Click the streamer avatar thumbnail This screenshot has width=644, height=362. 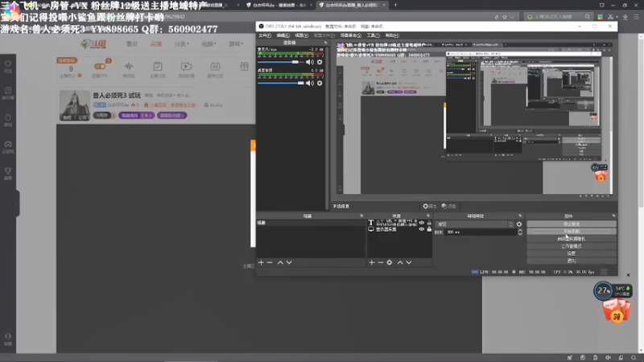[74, 105]
